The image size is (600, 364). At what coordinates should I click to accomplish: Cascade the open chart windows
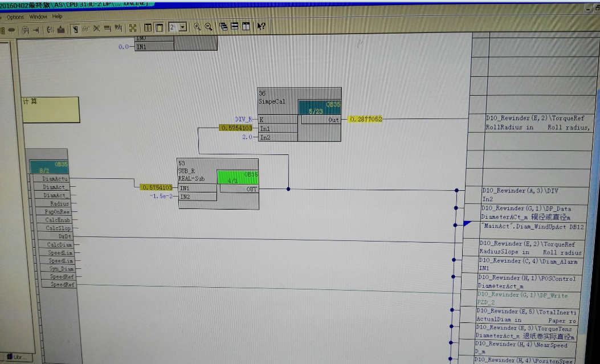(223, 27)
